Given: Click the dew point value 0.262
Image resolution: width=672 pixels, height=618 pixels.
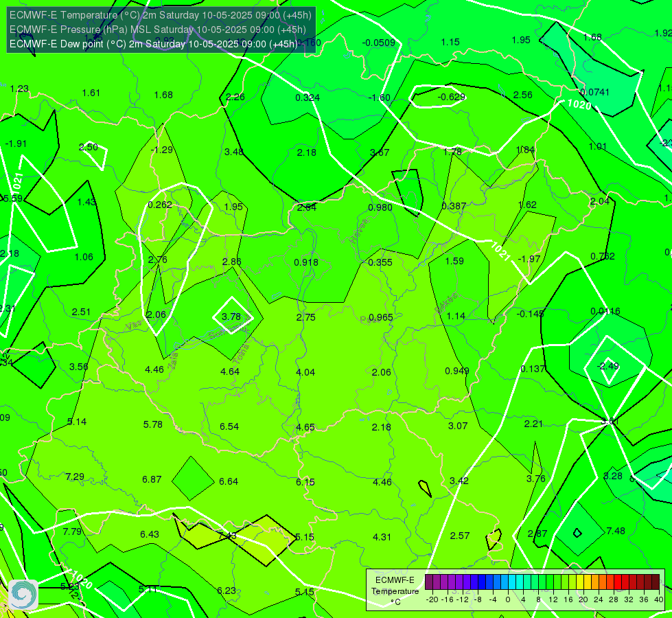Looking at the screenshot, I should [x=160, y=205].
